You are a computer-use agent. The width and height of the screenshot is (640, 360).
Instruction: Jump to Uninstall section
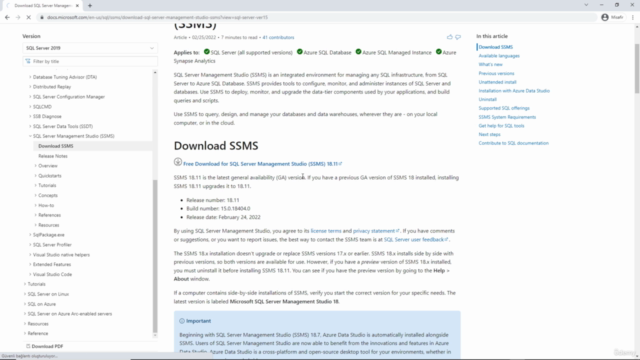pyautogui.click(x=488, y=100)
